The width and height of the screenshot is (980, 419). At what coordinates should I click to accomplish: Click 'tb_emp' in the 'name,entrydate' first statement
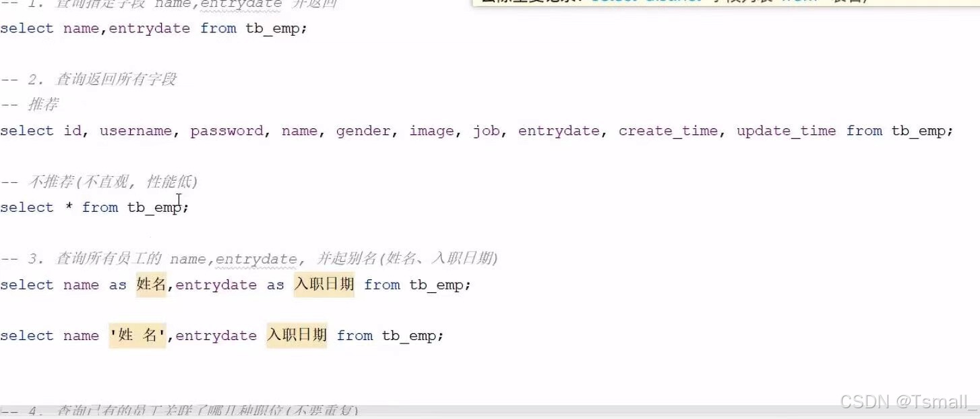coord(272,29)
